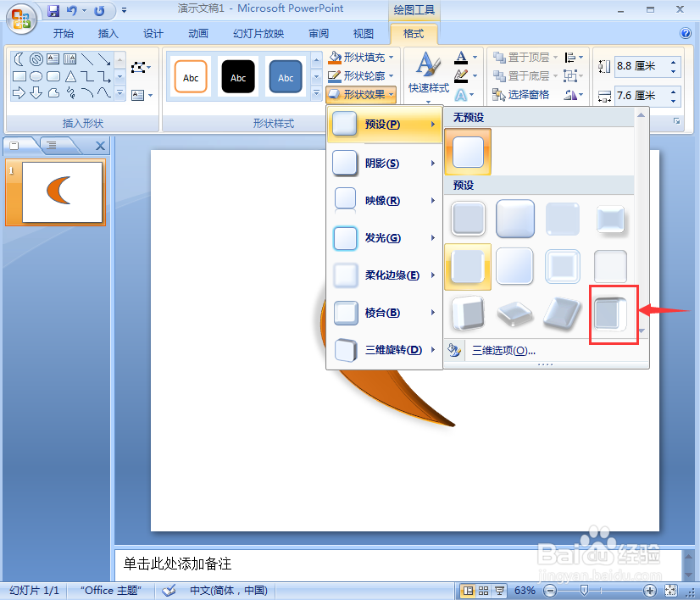Undo the last action
The image size is (700, 600).
coord(71,11)
